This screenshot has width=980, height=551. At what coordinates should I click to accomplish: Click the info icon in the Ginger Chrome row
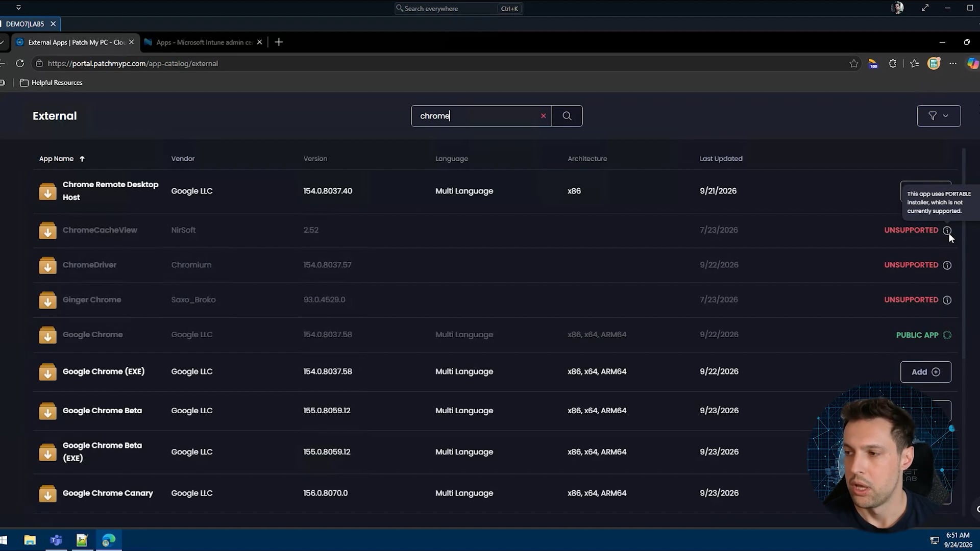pos(947,300)
